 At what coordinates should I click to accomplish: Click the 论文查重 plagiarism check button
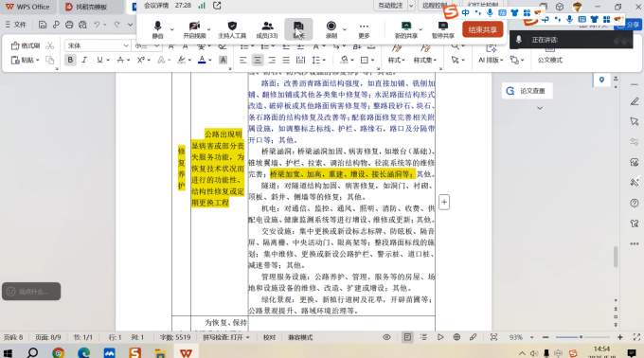[527, 91]
